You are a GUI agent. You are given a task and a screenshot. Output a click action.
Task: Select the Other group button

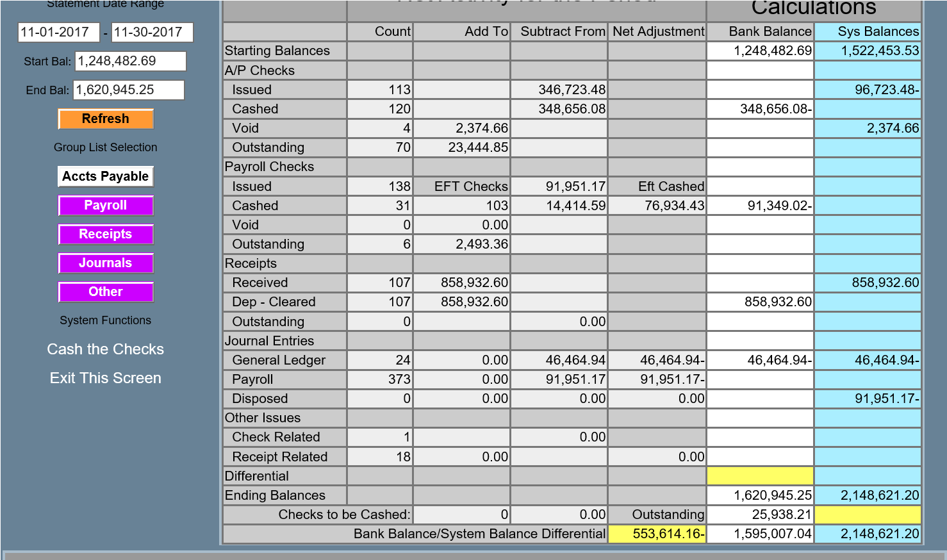106,292
